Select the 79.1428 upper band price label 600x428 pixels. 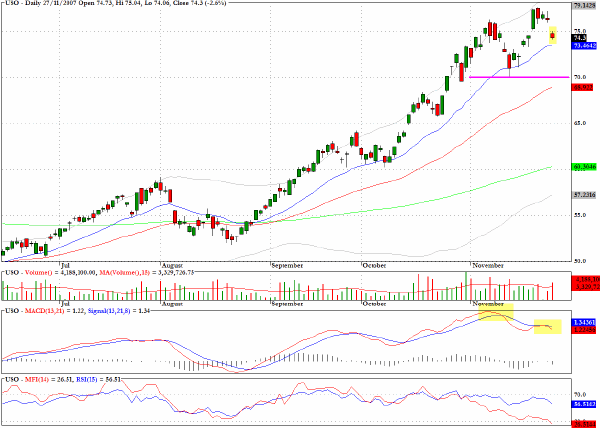[x=584, y=6]
